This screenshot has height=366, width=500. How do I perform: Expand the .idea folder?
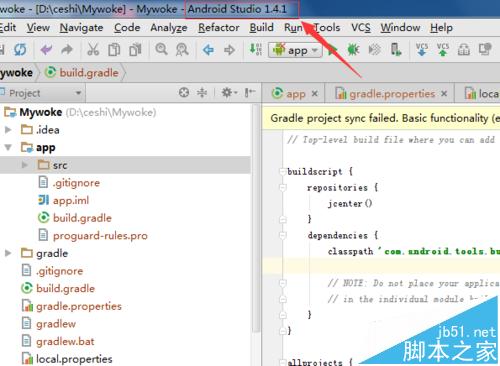point(8,130)
